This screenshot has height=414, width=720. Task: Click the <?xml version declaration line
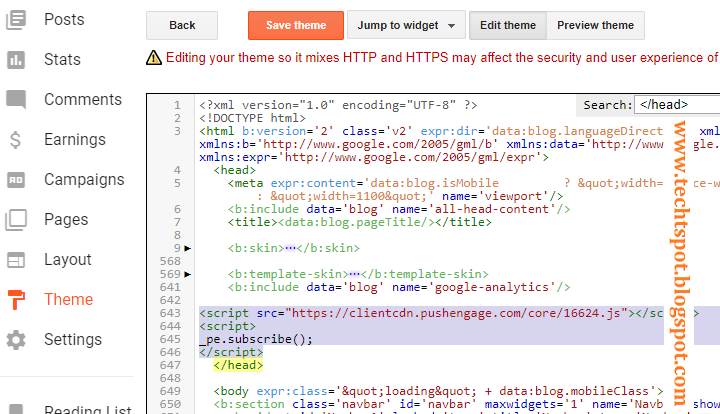[338, 106]
